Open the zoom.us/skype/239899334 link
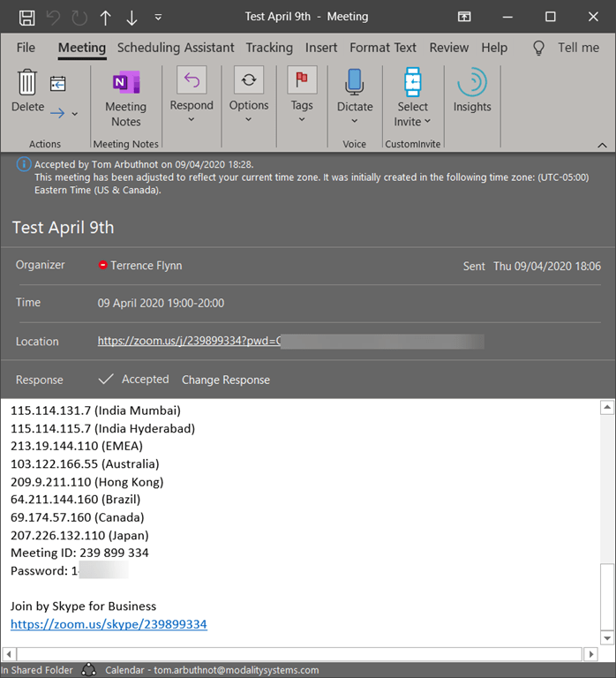616x678 pixels. pyautogui.click(x=109, y=624)
